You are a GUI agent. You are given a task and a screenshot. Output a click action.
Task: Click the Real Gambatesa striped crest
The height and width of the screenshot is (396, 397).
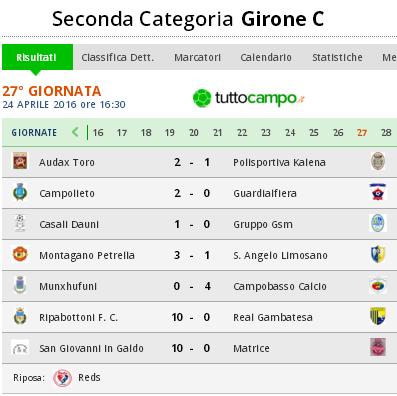coord(378,316)
